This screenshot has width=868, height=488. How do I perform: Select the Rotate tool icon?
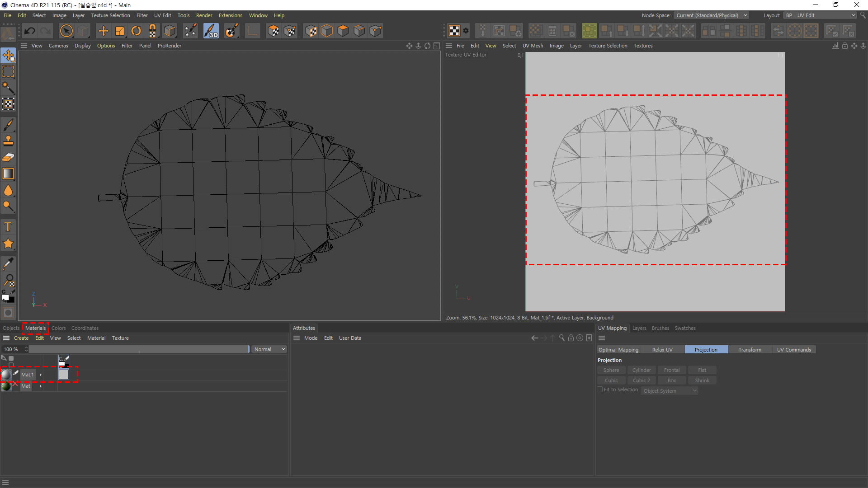[136, 31]
